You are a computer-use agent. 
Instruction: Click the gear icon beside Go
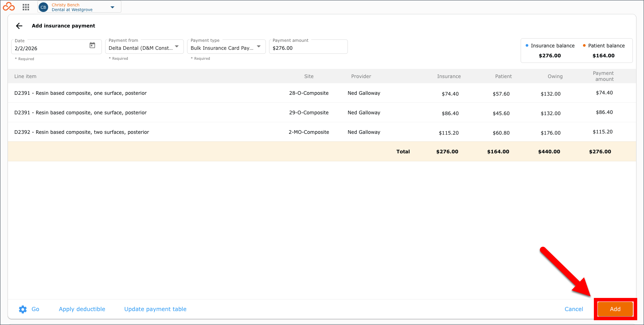(x=23, y=309)
